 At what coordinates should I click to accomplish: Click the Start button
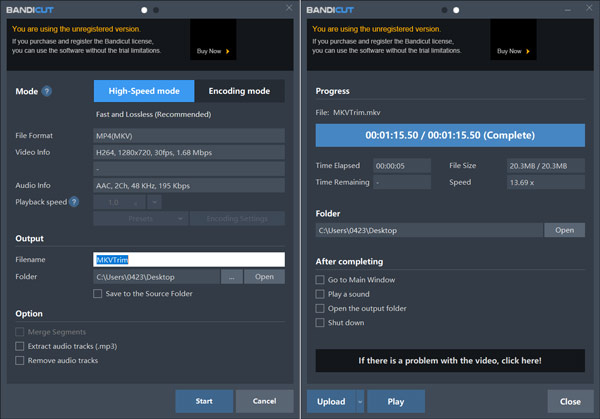(x=204, y=401)
